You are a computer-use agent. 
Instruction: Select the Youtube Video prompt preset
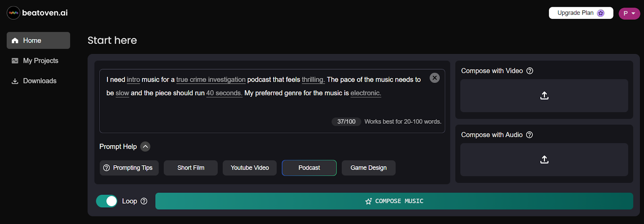point(250,168)
